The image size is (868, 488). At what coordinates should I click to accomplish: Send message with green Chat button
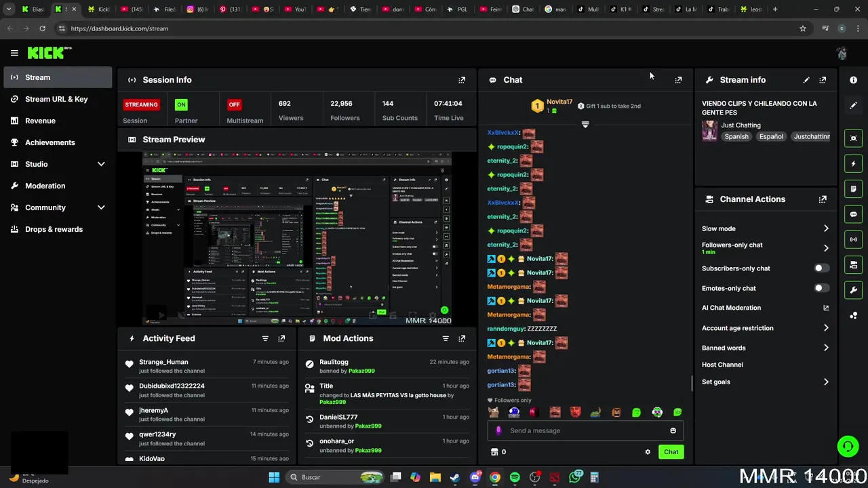tap(671, 452)
